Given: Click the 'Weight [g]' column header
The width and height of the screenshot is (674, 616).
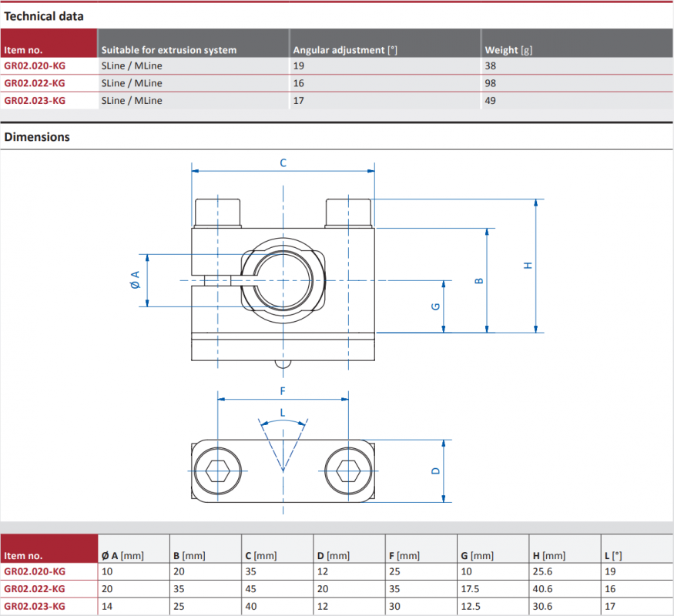Looking at the screenshot, I should [508, 50].
